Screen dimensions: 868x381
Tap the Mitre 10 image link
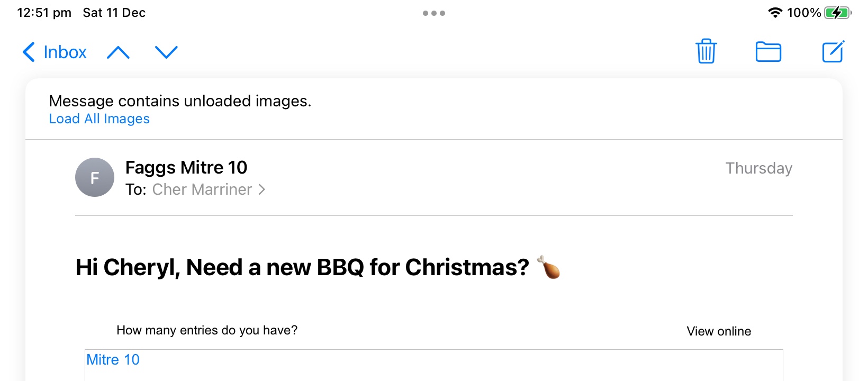click(113, 360)
